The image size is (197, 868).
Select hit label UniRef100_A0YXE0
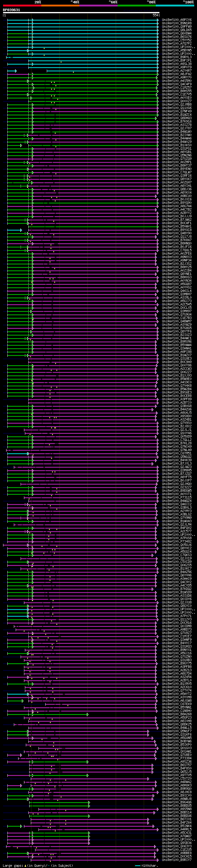pyautogui.click(x=176, y=98)
